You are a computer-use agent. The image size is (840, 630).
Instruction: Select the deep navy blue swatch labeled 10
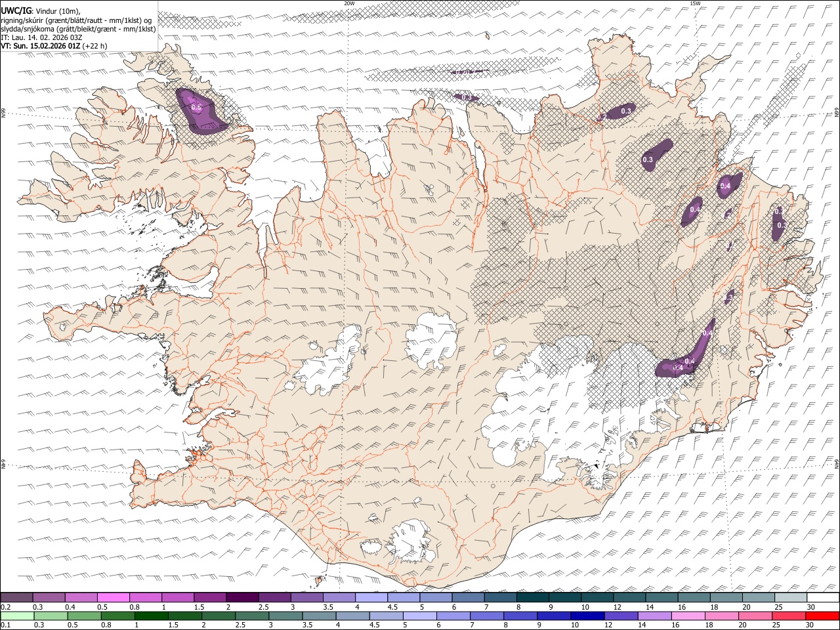coord(587,616)
